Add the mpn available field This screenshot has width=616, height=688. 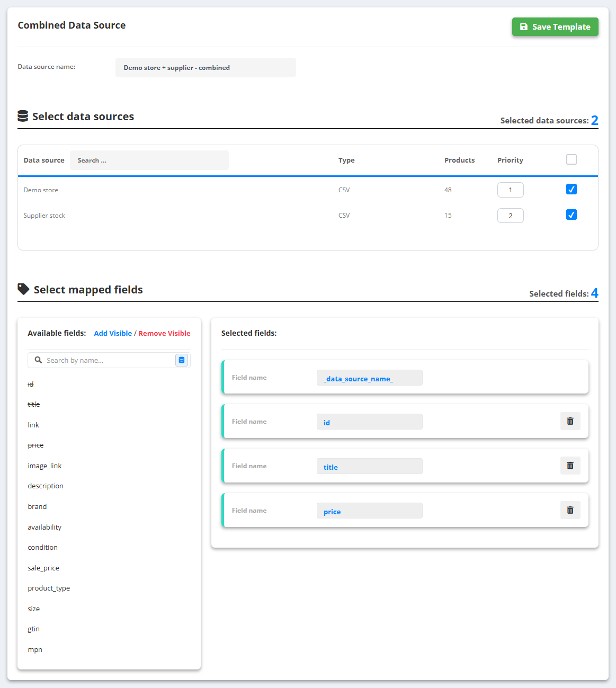(x=35, y=649)
